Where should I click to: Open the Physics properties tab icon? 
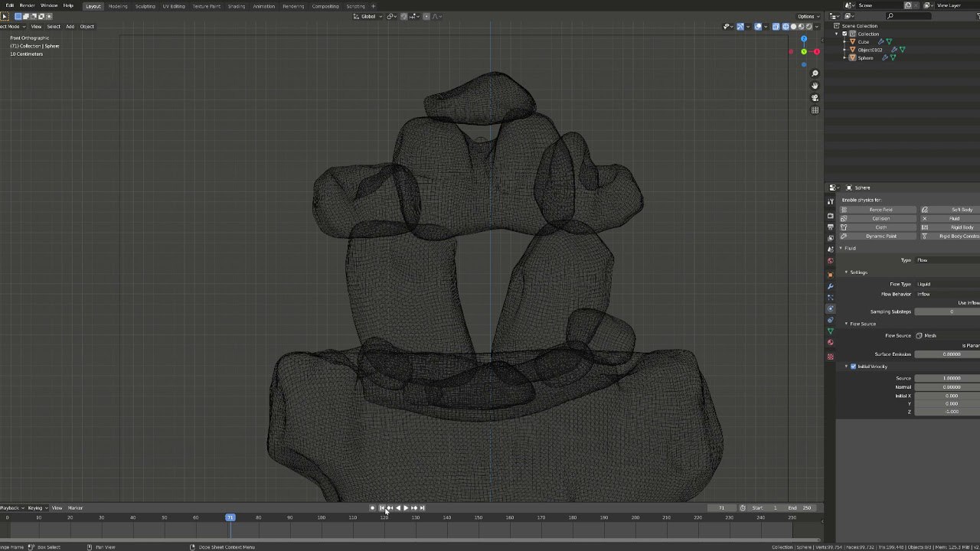point(831,308)
